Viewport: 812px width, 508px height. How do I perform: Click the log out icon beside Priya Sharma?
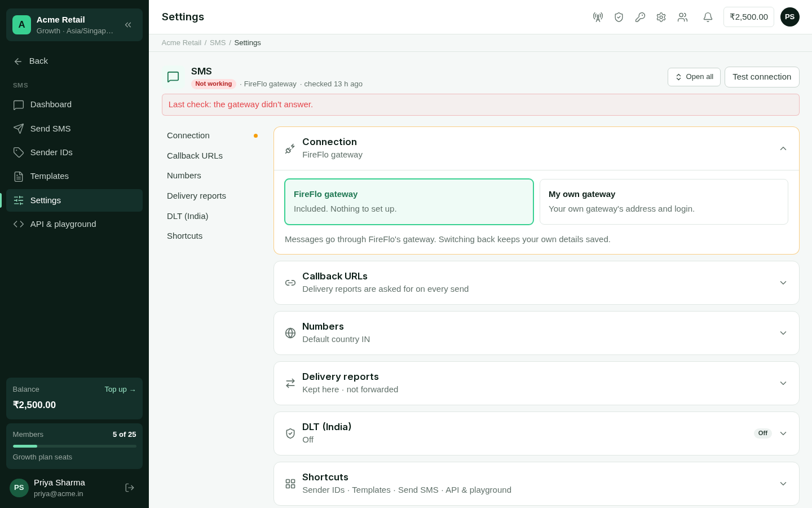coord(130,488)
